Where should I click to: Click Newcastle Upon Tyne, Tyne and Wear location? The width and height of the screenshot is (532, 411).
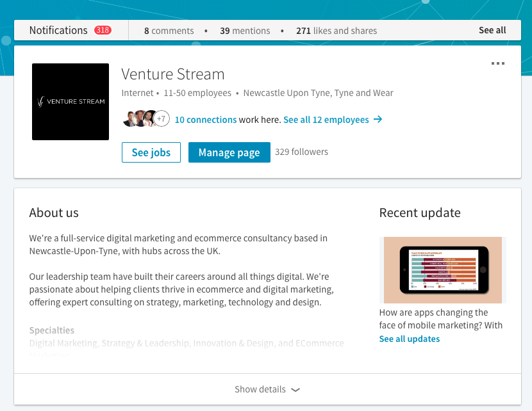coord(319,93)
